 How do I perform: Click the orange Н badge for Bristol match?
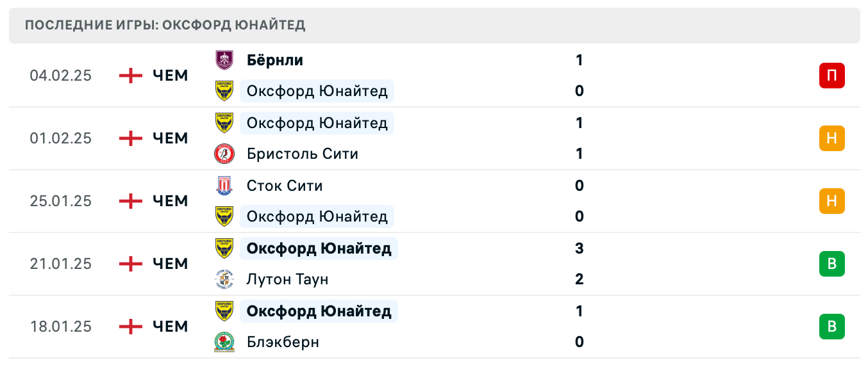point(831,138)
